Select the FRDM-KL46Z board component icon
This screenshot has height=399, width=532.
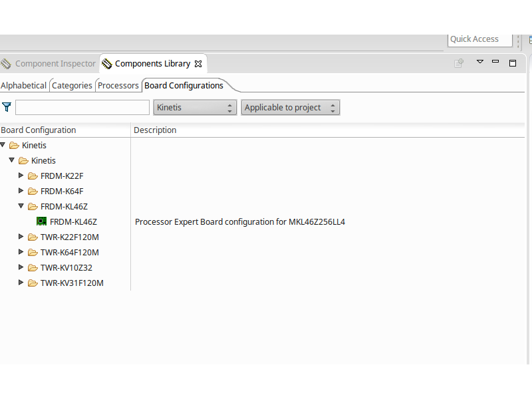point(41,221)
